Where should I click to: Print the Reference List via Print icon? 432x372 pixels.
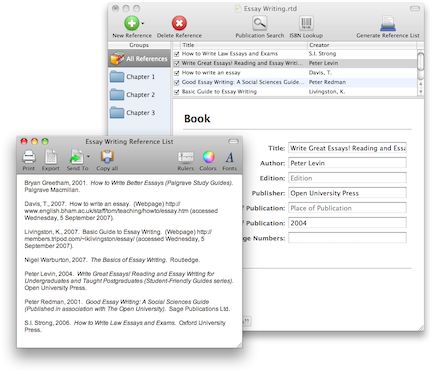[29, 157]
